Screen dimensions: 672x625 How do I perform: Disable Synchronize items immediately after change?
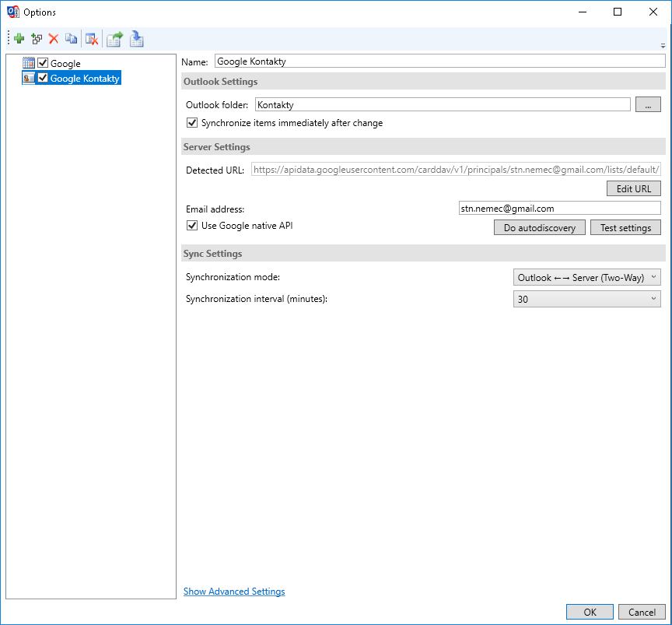[192, 123]
